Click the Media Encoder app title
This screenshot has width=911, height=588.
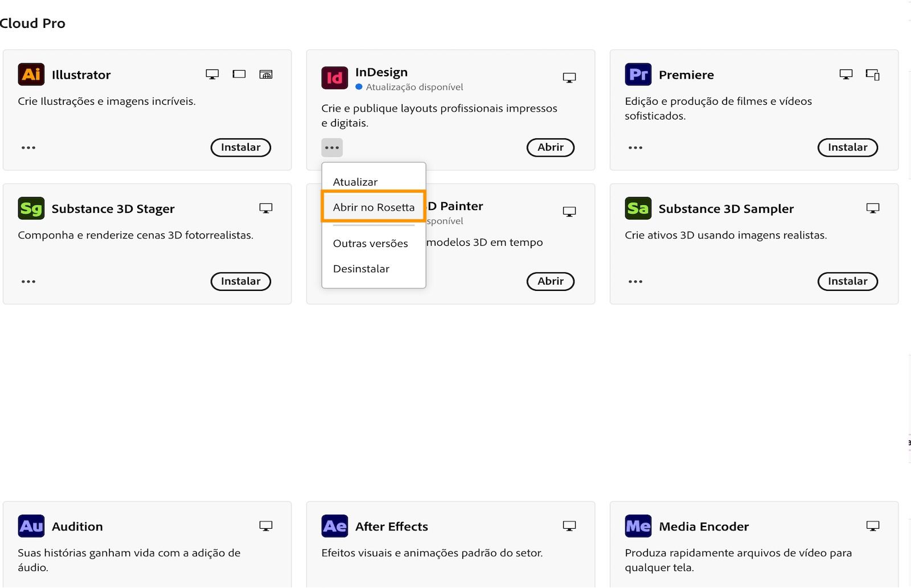tap(704, 527)
